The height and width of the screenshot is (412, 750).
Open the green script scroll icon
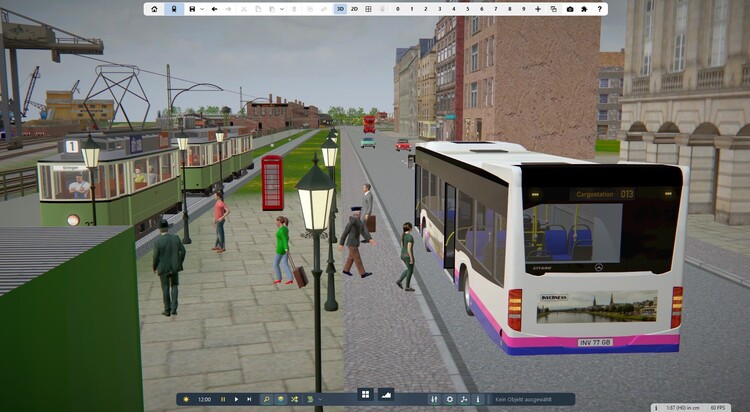310,399
